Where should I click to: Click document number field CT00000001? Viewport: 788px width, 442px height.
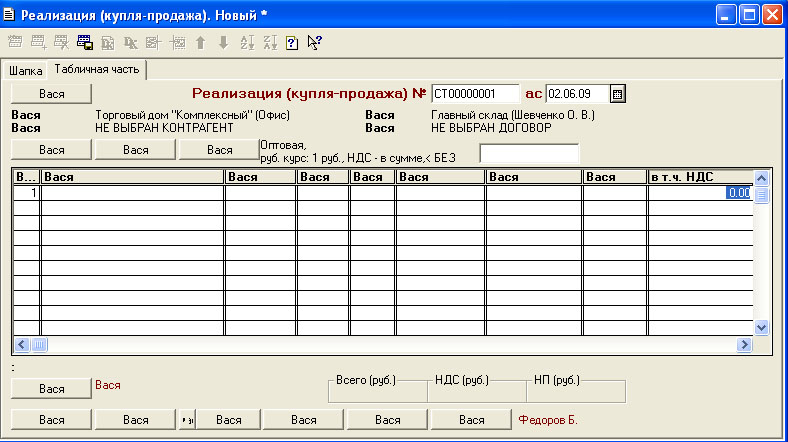[x=476, y=94]
